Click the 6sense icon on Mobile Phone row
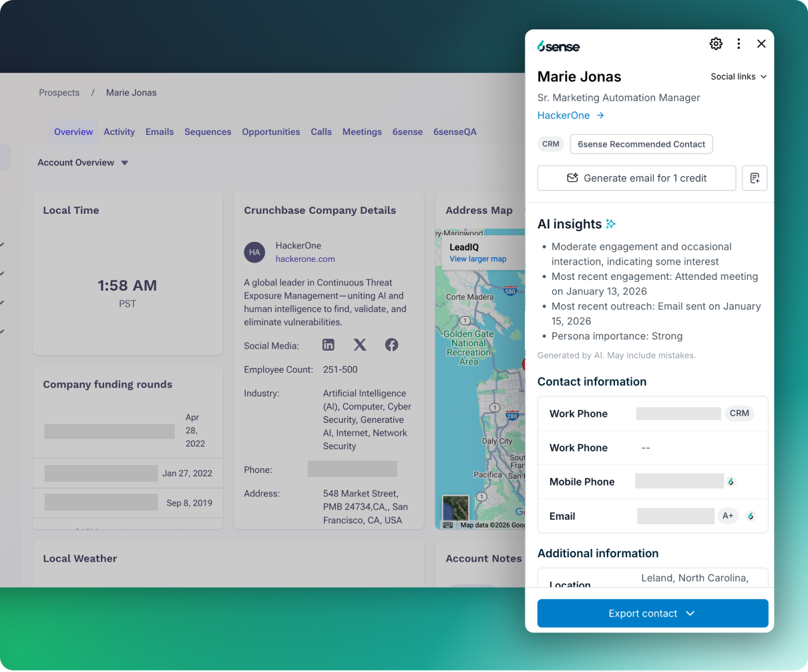The width and height of the screenshot is (808, 672). pos(731,482)
